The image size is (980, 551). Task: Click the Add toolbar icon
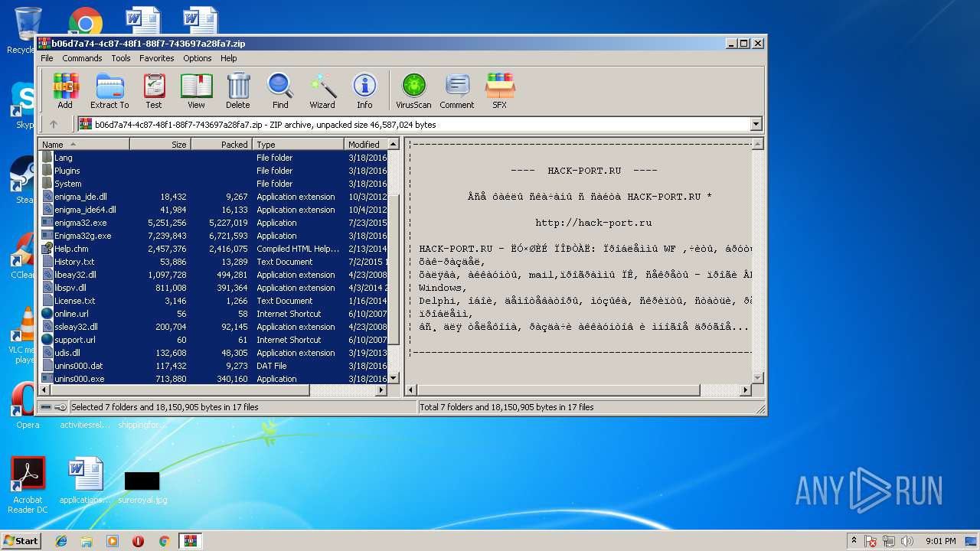(x=65, y=91)
